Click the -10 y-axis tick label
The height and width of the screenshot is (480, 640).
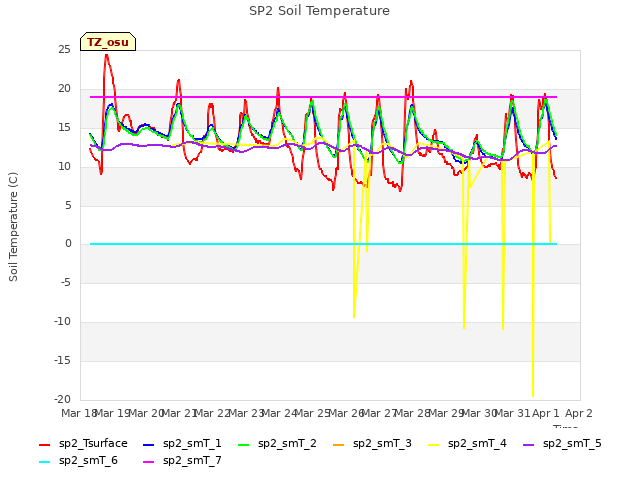tap(62, 322)
